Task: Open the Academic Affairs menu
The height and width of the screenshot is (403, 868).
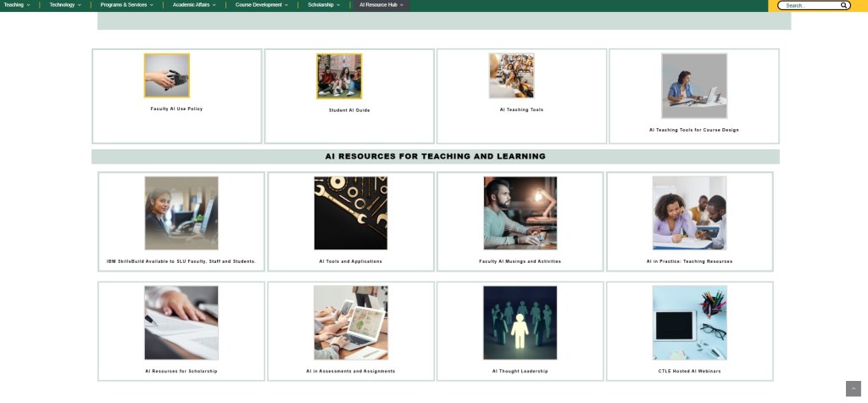Action: [x=194, y=5]
